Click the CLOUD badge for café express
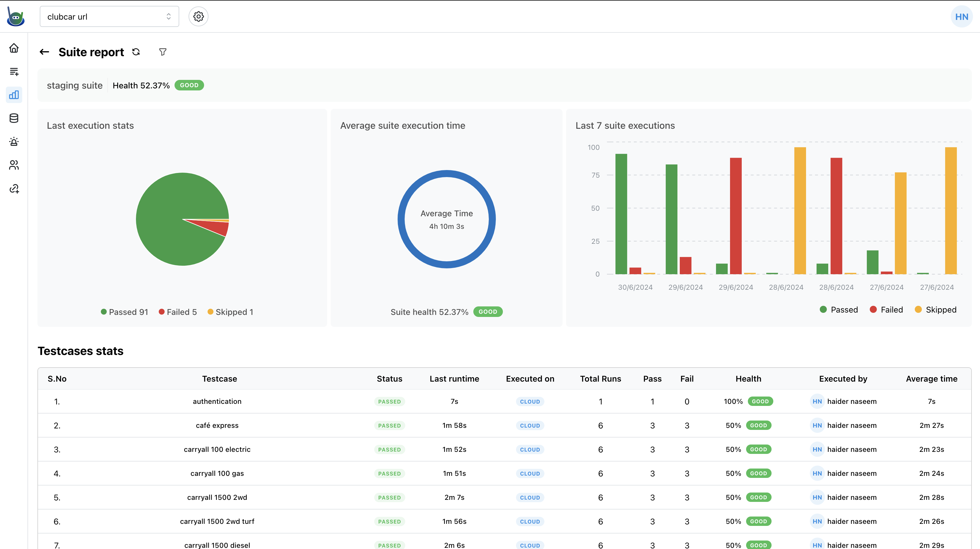The height and width of the screenshot is (549, 980). pyautogui.click(x=530, y=425)
